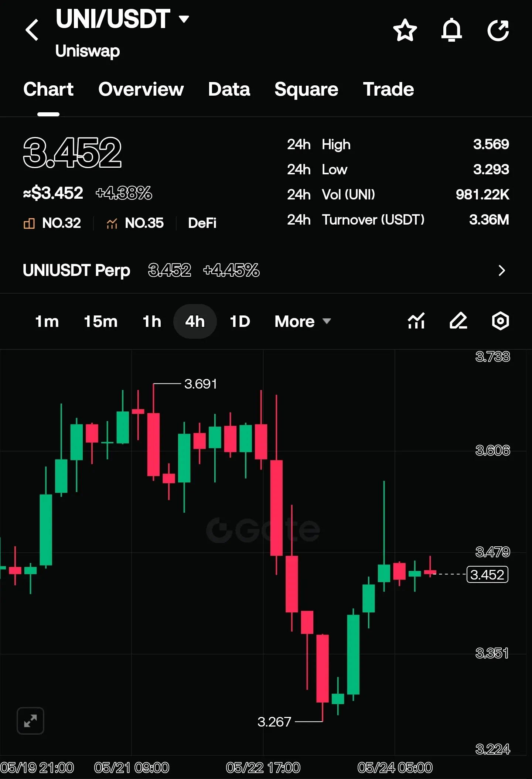Open NO.32 ranking link

(61, 223)
